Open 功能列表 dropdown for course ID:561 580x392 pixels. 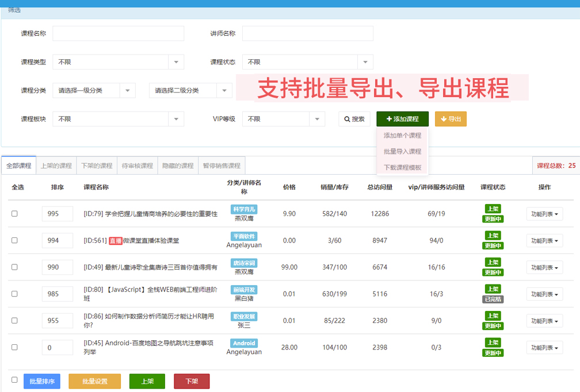pyautogui.click(x=544, y=240)
